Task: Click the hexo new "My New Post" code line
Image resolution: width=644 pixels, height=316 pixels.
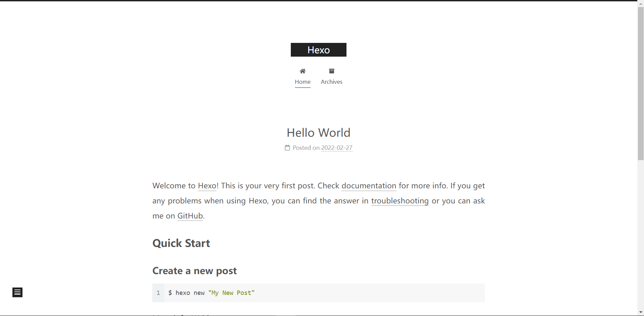Action: point(211,293)
